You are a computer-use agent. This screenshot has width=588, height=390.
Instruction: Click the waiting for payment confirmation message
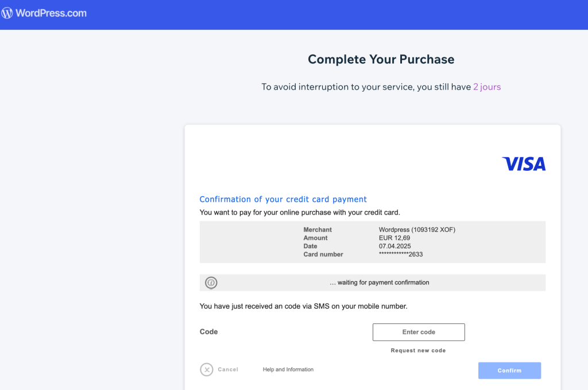379,283
